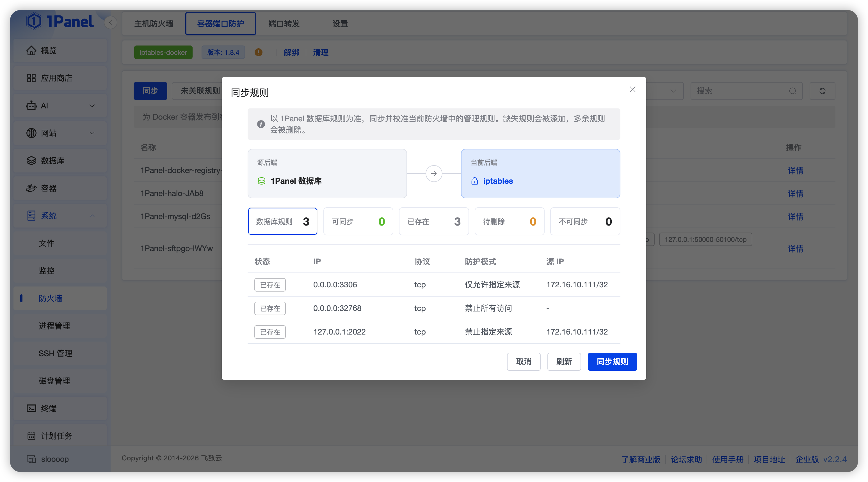Open 磁盘管理 in the sidebar
868x482 pixels.
point(60,381)
